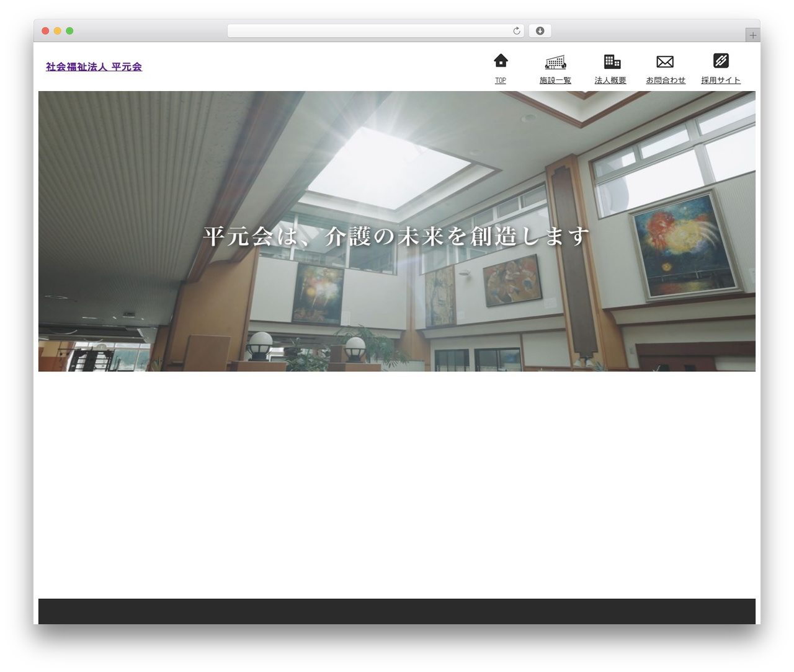The width and height of the screenshot is (794, 672).
Task: Focus the browser address bar
Action: [375, 31]
